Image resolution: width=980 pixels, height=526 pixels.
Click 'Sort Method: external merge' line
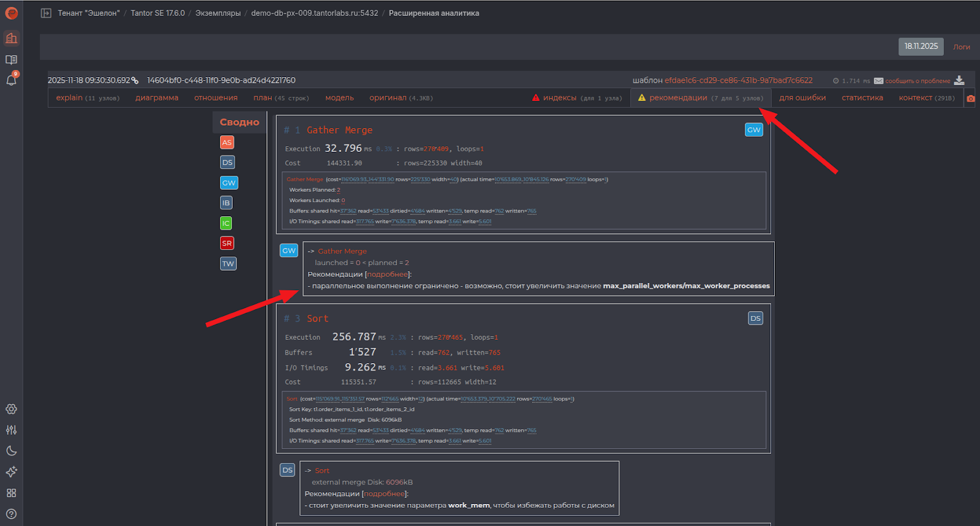(345, 420)
